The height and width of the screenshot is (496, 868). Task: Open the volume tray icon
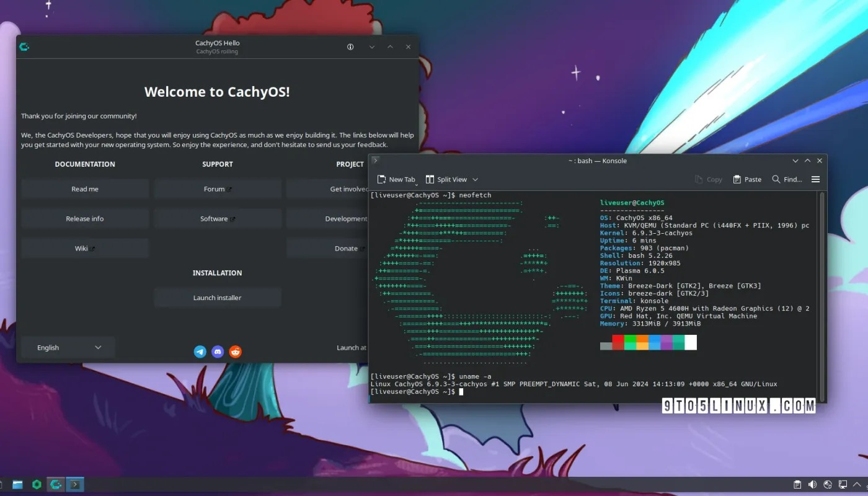(813, 484)
